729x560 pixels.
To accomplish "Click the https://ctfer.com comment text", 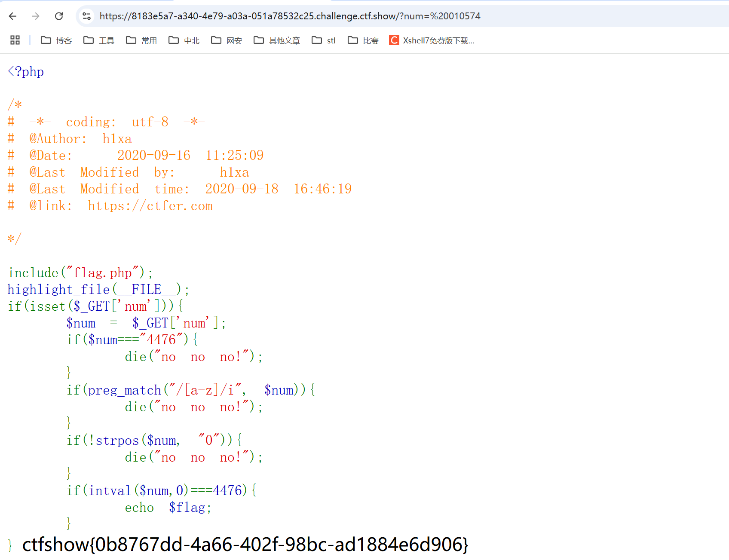I will 150,206.
